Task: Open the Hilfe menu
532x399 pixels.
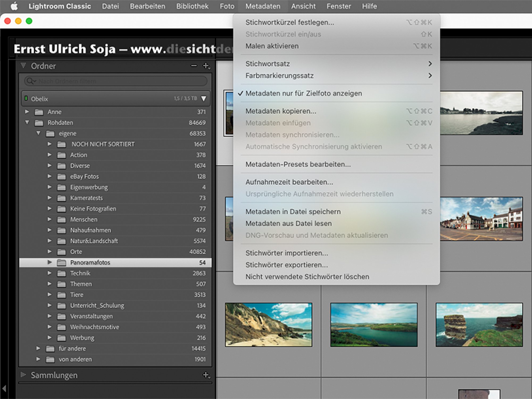Action: 369,6
